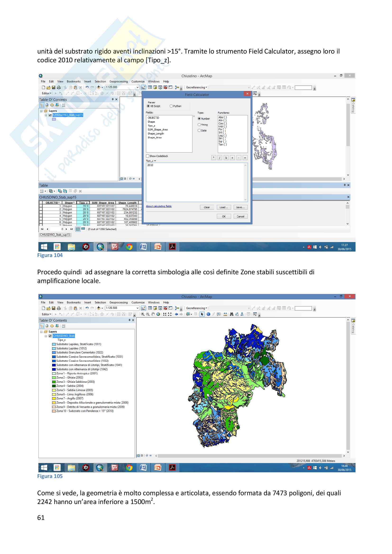Go back to previous extent arrow

click(x=177, y=314)
